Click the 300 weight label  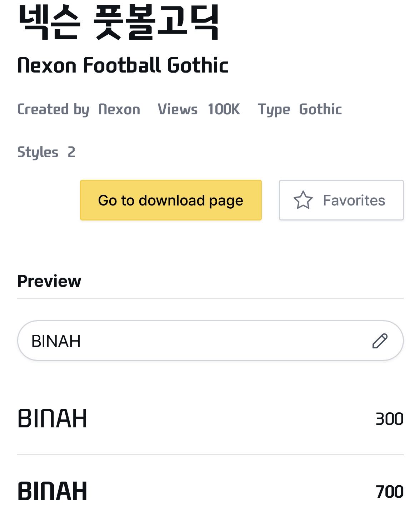pyautogui.click(x=389, y=419)
